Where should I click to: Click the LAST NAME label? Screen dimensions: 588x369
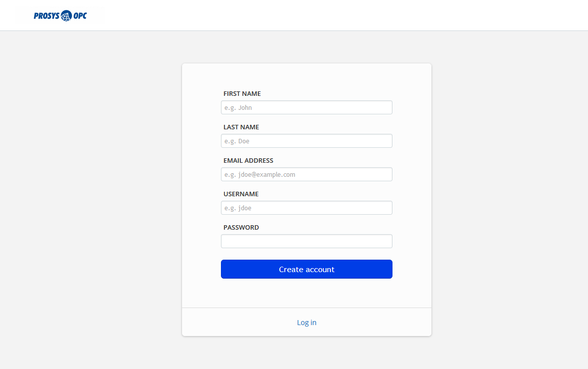coord(241,127)
